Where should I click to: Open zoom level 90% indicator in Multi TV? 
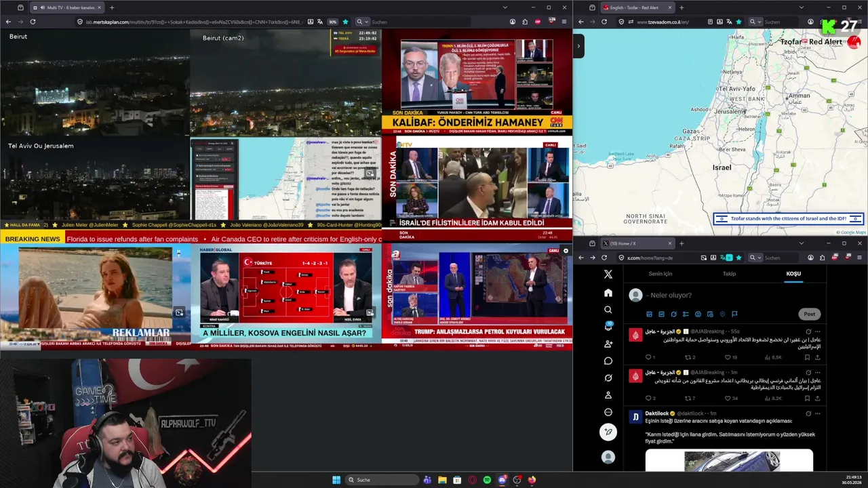tap(332, 22)
